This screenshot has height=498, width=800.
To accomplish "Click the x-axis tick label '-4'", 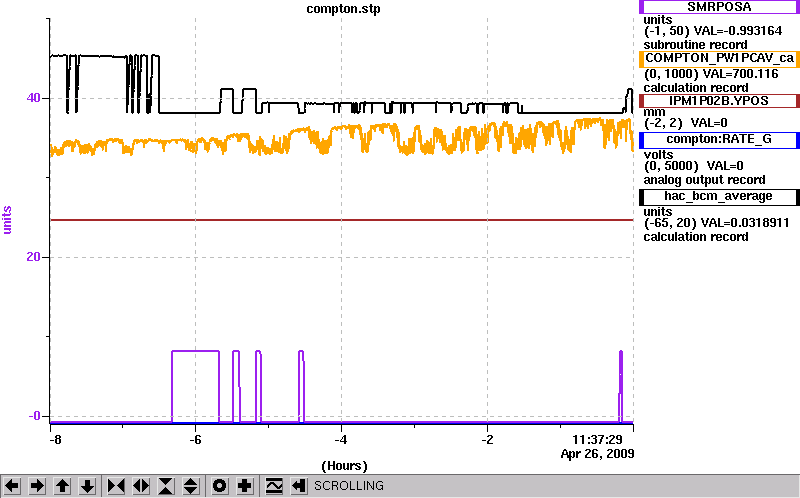I will 341,440.
